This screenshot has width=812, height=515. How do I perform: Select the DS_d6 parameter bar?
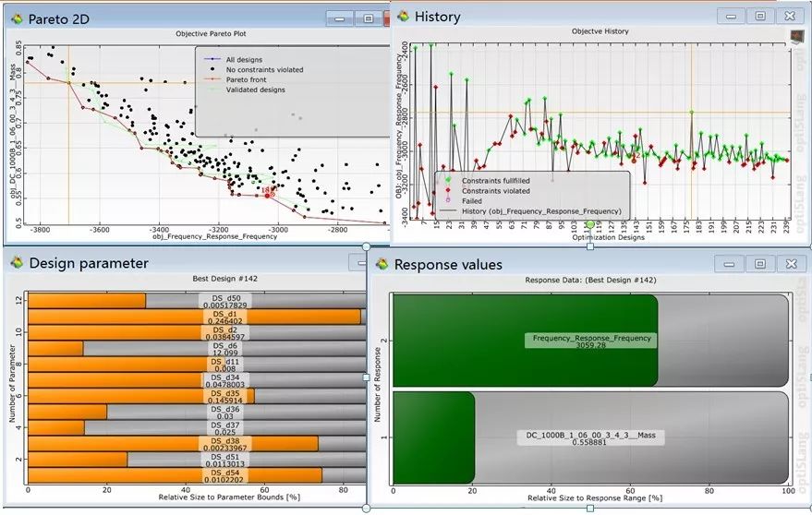click(x=197, y=348)
